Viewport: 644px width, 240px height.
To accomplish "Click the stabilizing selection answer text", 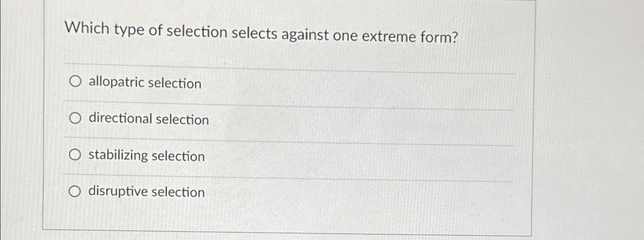I will point(146,156).
